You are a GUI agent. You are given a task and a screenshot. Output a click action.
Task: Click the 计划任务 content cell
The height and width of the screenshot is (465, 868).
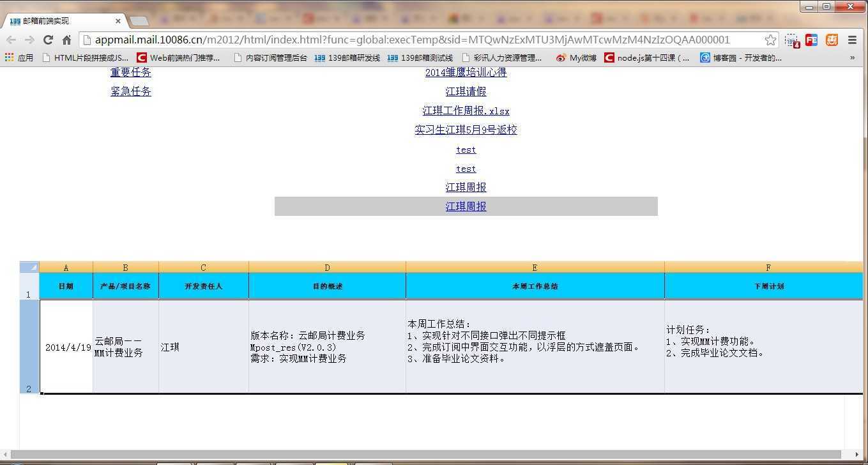point(764,347)
